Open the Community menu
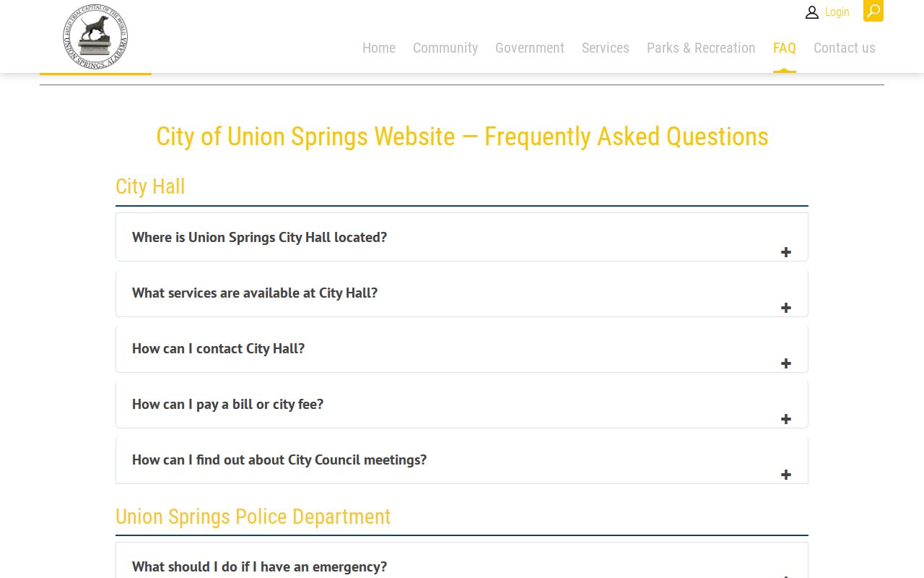 pos(445,48)
